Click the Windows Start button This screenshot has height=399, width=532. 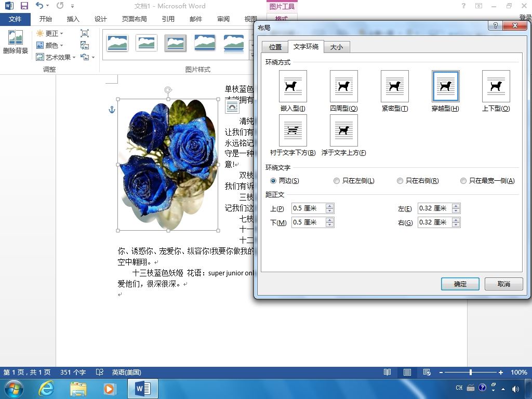click(14, 389)
